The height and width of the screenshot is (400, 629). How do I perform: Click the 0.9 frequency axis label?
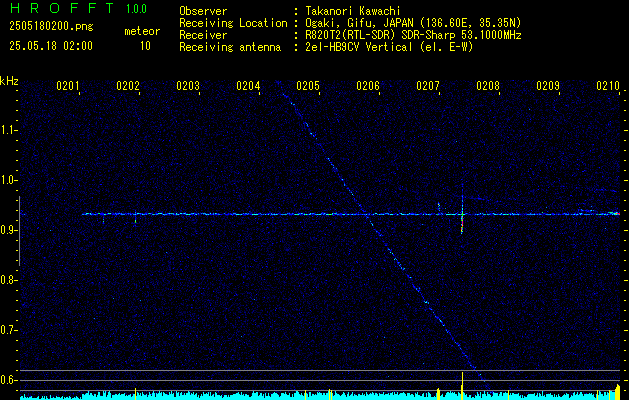click(7, 230)
